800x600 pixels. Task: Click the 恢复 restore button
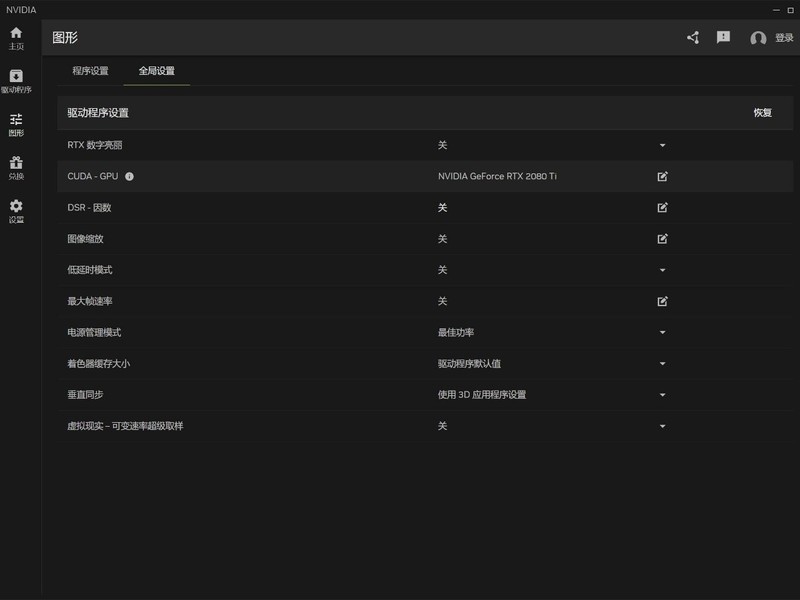pyautogui.click(x=763, y=113)
